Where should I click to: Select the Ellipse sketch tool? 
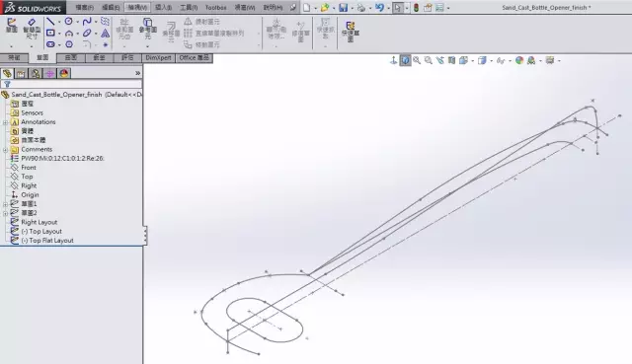click(x=87, y=33)
